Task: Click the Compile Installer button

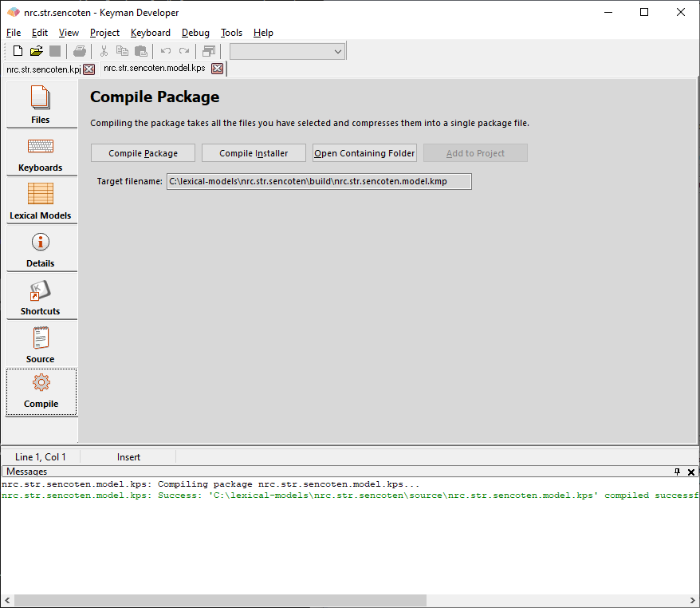Action: click(x=254, y=153)
